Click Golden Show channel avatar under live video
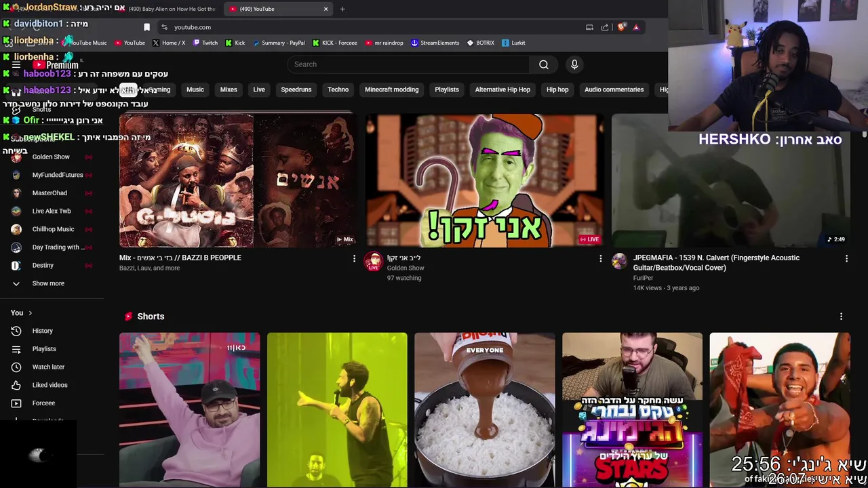 click(x=374, y=262)
